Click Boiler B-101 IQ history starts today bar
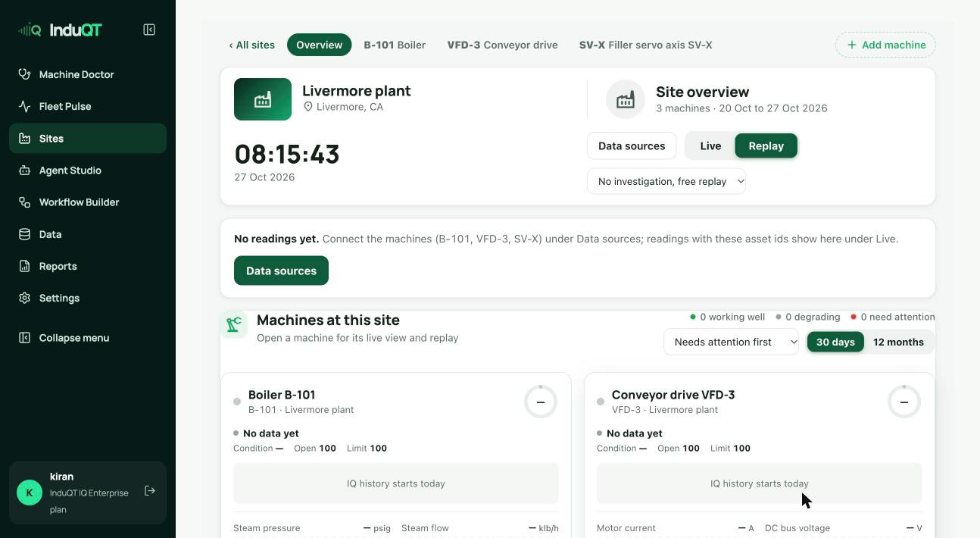 (x=396, y=483)
